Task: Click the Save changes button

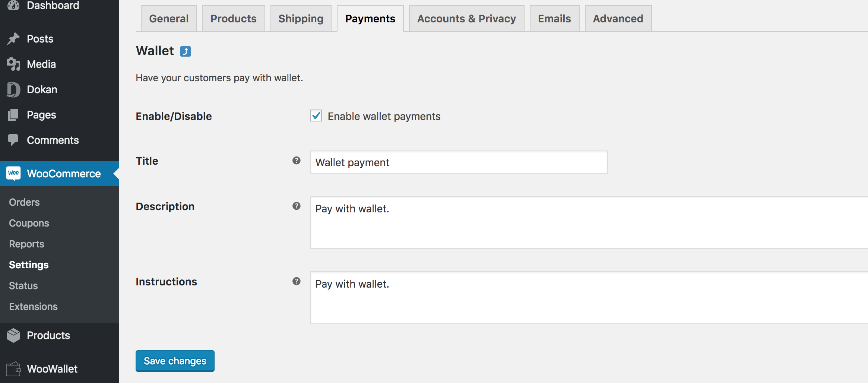Action: pos(175,361)
